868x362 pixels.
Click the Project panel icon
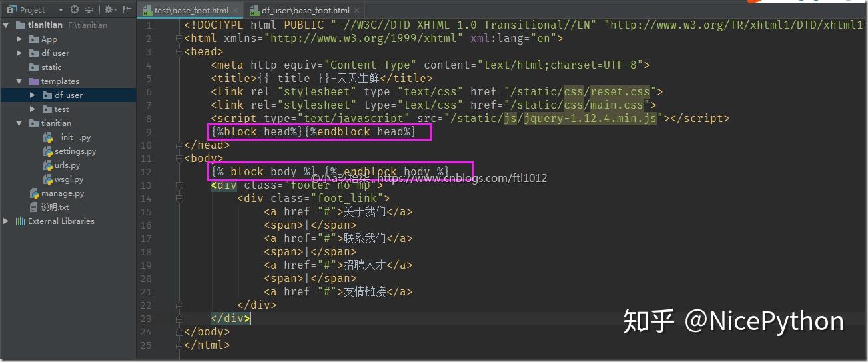(x=11, y=10)
